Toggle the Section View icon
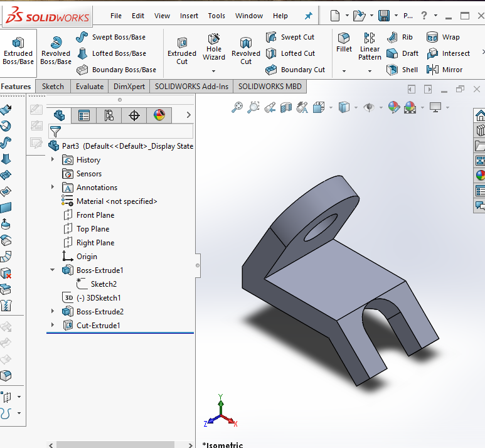Viewport: 485px width, 448px height. click(x=286, y=107)
